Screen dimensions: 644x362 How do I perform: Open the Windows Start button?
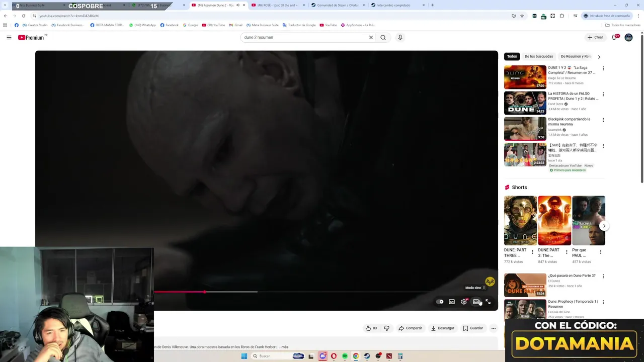coord(244,356)
